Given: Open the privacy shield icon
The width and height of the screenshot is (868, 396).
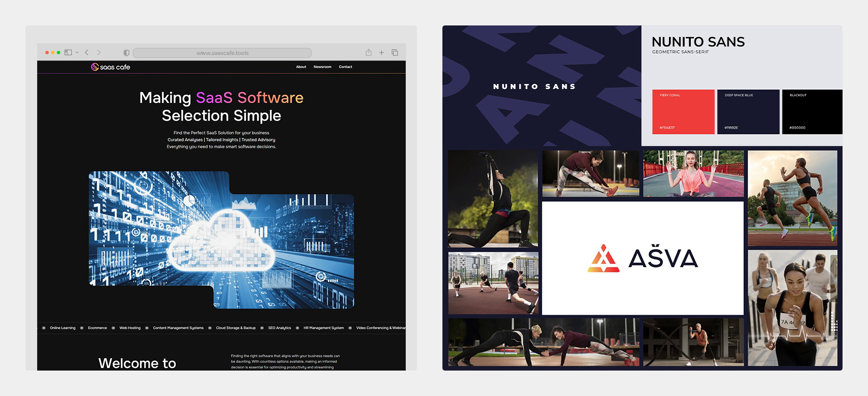Looking at the screenshot, I should pos(126,52).
